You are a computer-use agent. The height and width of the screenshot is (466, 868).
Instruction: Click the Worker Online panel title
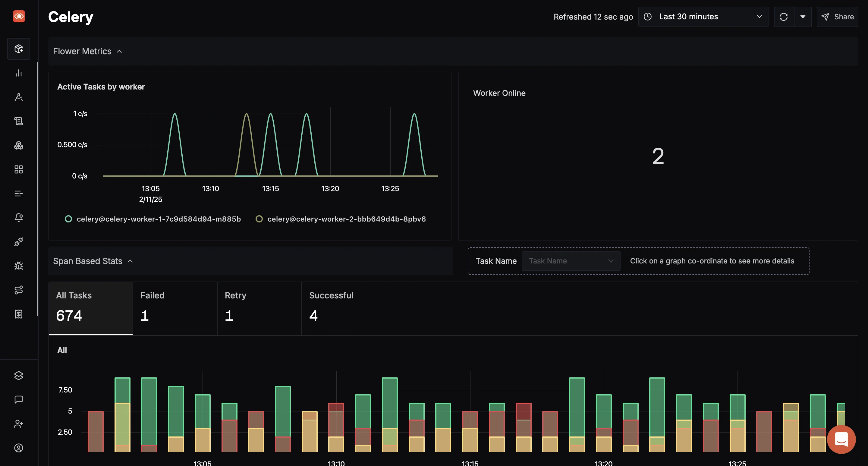click(x=499, y=93)
